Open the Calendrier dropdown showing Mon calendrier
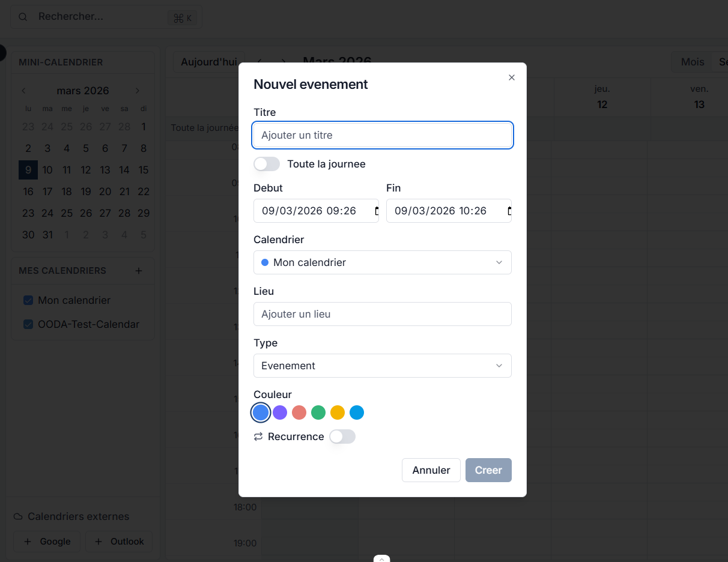The width and height of the screenshot is (728, 562). (x=383, y=262)
